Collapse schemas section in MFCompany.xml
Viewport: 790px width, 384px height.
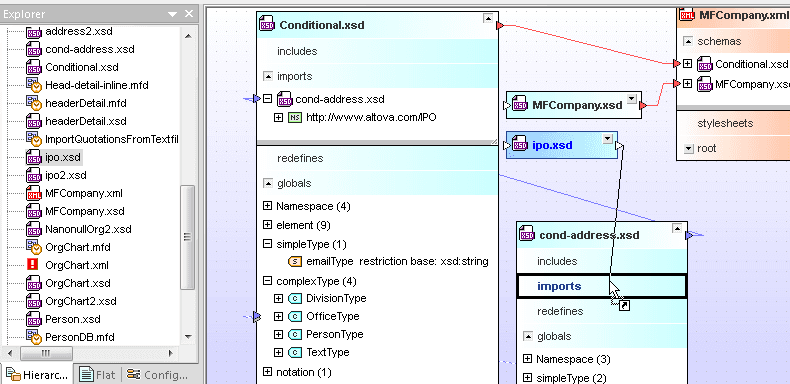[x=688, y=42]
